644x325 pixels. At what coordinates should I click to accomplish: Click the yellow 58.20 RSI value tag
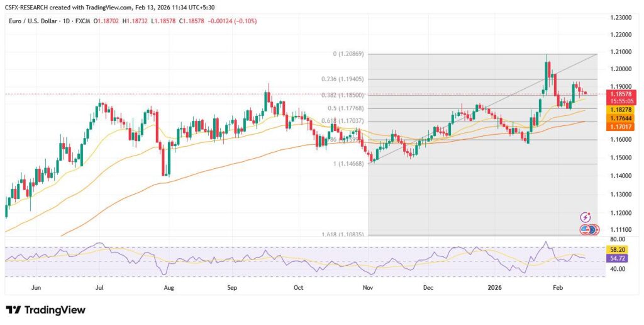[618, 249]
